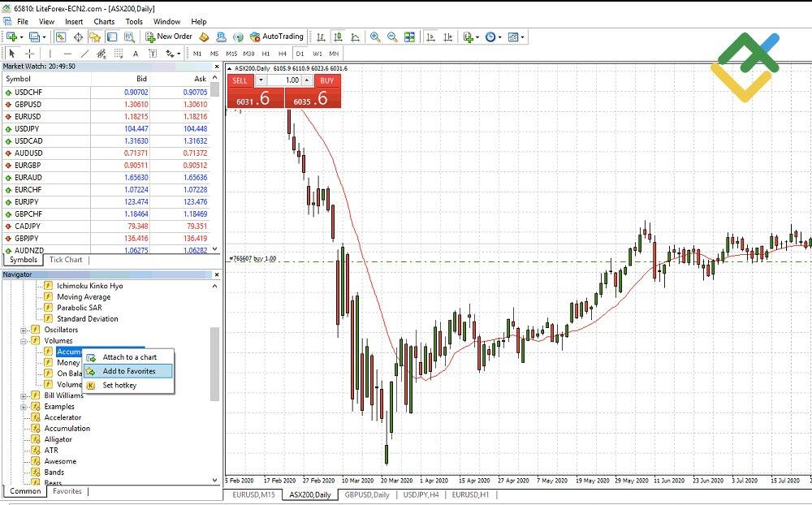Click the Insert Text tool icon
The image size is (812, 505).
point(135,53)
